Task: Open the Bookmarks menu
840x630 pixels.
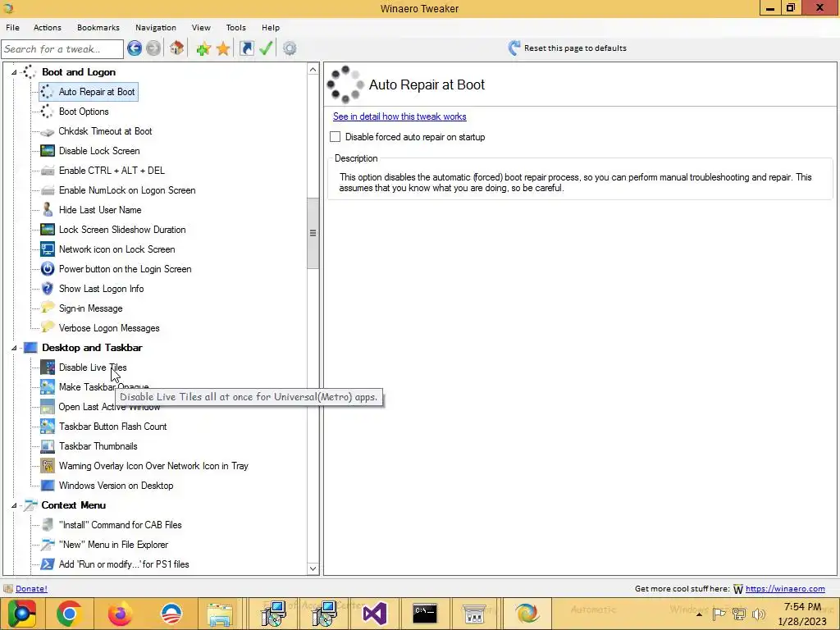Action: (x=98, y=27)
